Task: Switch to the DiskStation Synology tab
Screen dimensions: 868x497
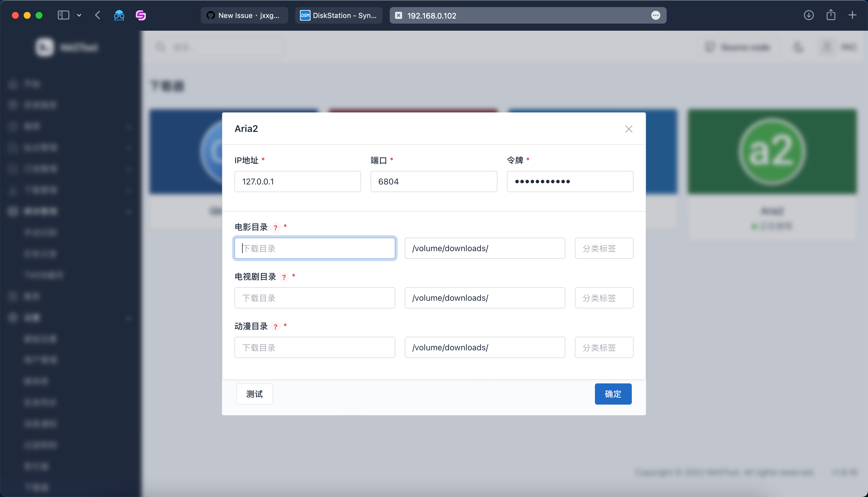Action: tap(338, 15)
